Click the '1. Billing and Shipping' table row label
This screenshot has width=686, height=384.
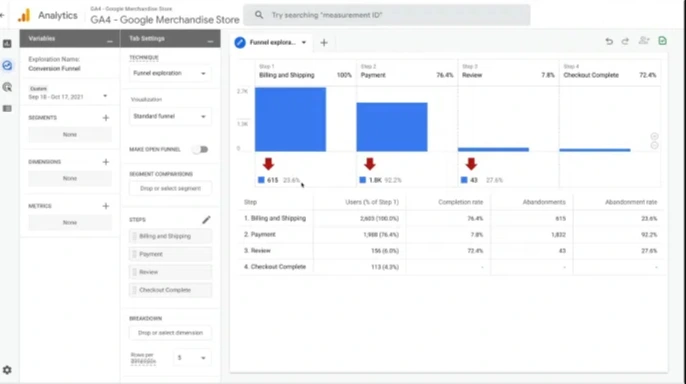click(275, 218)
